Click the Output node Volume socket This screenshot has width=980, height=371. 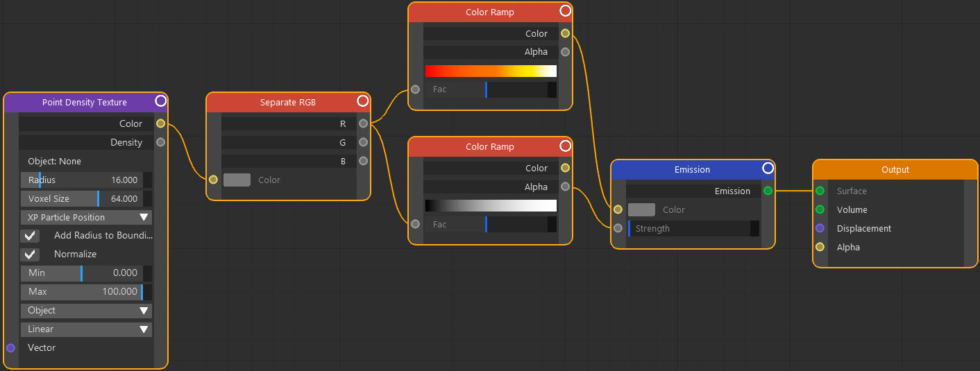(820, 209)
